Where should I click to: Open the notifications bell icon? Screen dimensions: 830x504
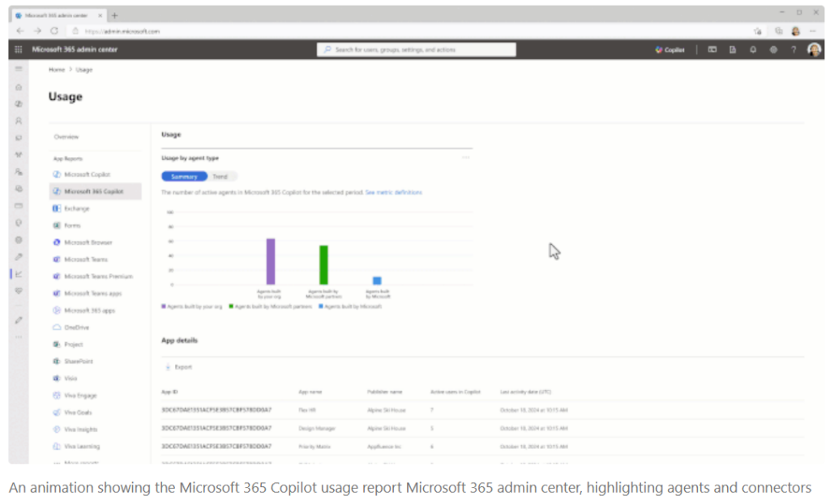click(x=753, y=49)
